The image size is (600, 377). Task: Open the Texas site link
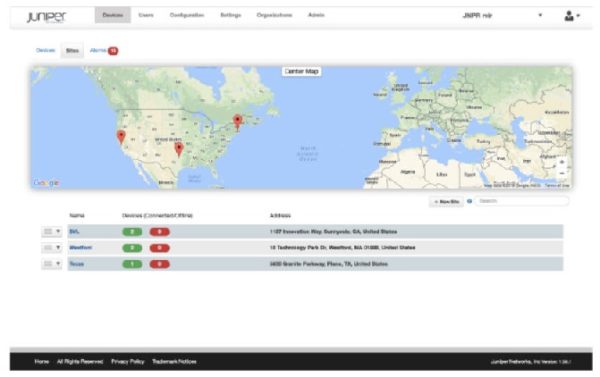[x=77, y=264]
